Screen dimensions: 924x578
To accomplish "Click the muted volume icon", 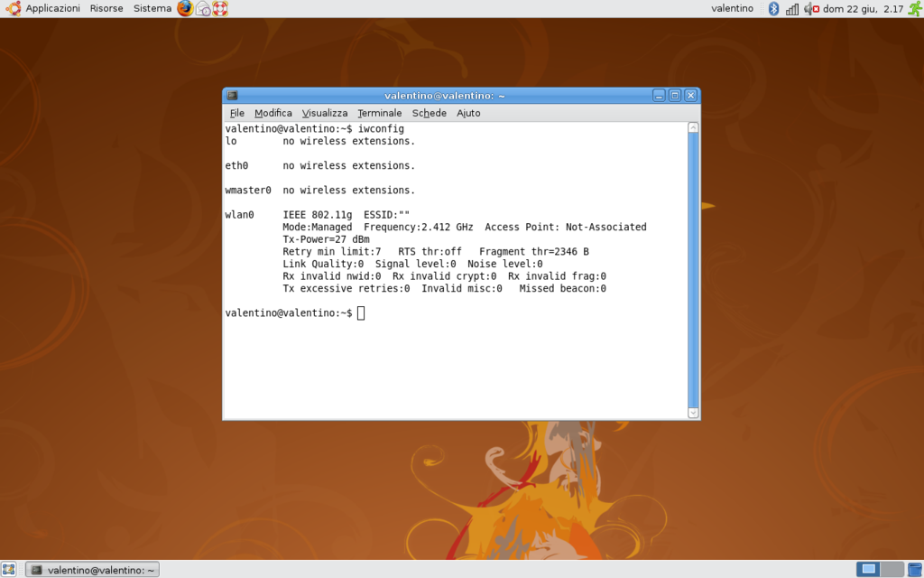I will pyautogui.click(x=810, y=8).
